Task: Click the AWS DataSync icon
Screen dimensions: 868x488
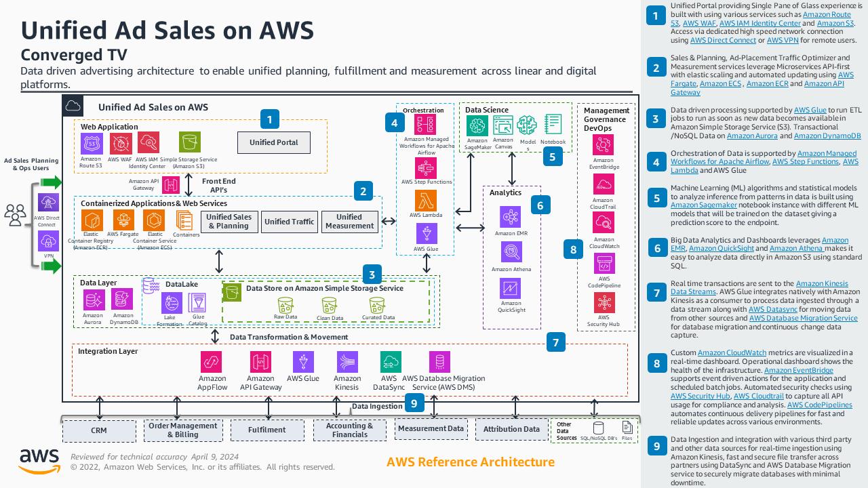Action: click(x=391, y=362)
